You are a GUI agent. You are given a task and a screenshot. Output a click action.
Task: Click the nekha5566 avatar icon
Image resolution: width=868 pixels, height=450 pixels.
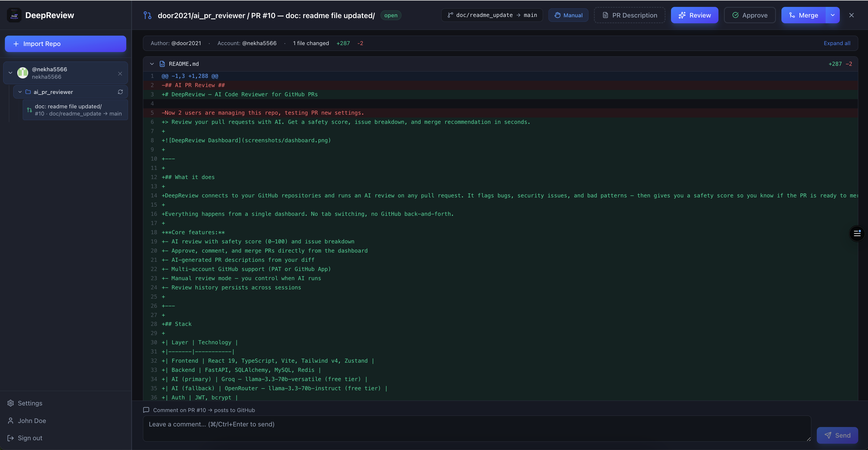[x=22, y=73]
